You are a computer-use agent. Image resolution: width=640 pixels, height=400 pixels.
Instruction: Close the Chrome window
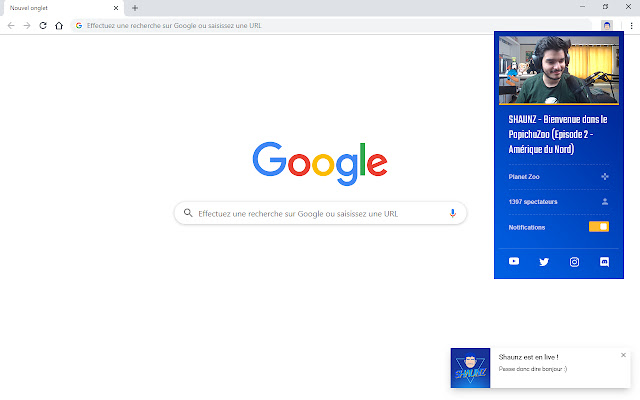tap(629, 7)
